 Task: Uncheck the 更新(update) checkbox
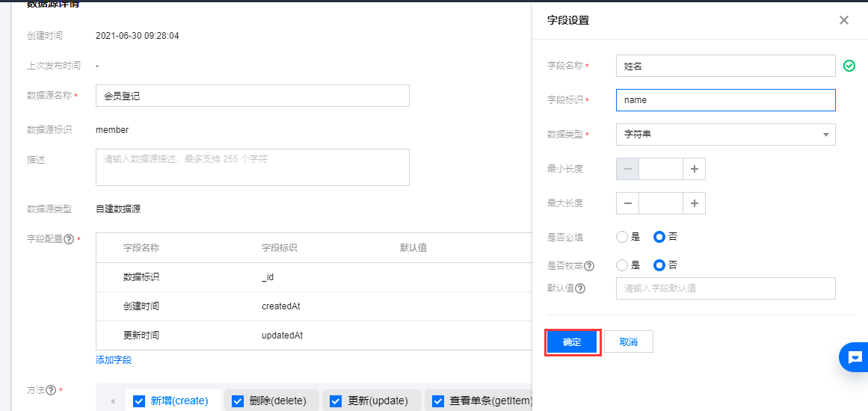[336, 401]
